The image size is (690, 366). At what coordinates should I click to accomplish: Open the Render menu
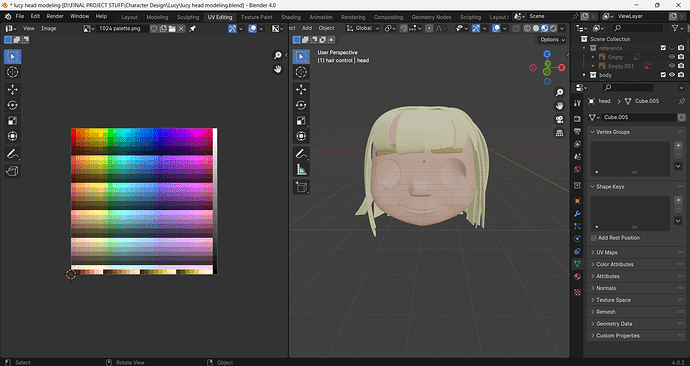click(55, 16)
